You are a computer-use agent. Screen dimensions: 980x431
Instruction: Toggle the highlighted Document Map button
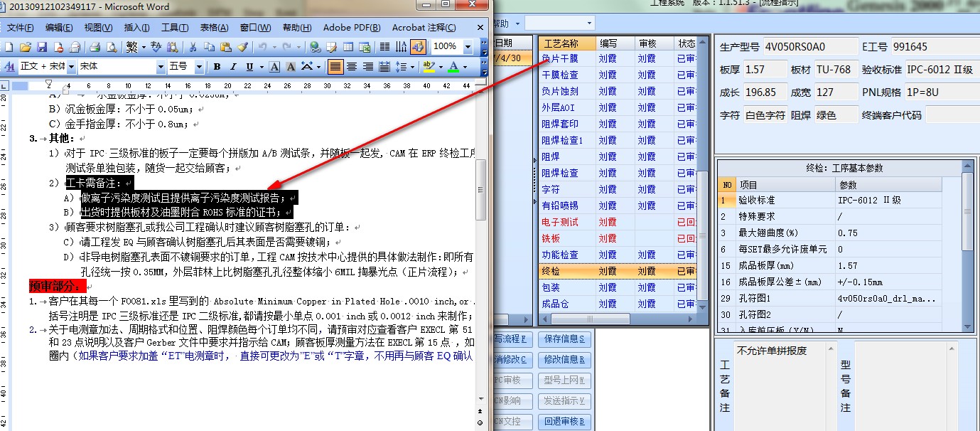click(x=418, y=47)
